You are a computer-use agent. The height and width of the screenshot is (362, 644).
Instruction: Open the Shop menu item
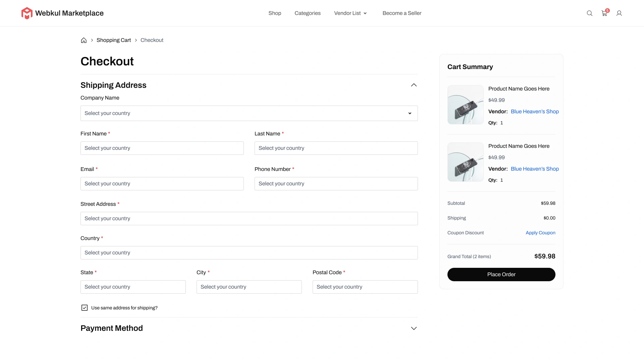coord(275,13)
